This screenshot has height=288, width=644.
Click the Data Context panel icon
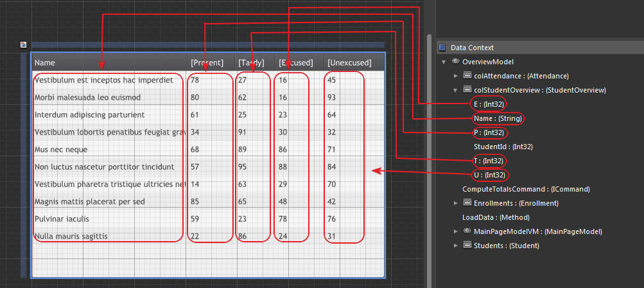click(442, 48)
